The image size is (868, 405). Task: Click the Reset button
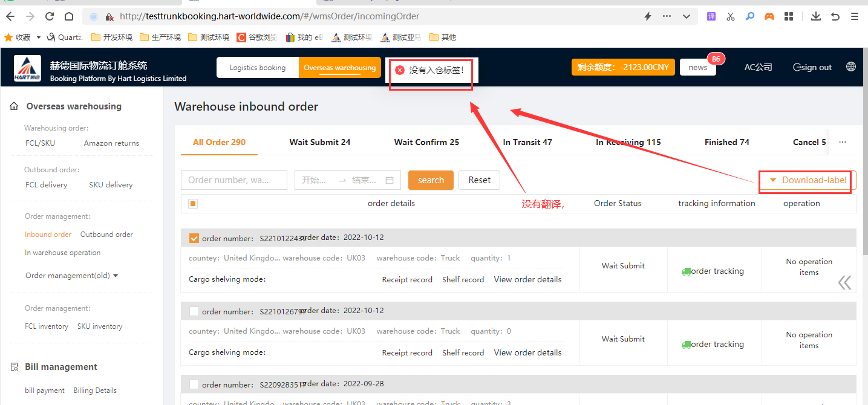click(480, 180)
